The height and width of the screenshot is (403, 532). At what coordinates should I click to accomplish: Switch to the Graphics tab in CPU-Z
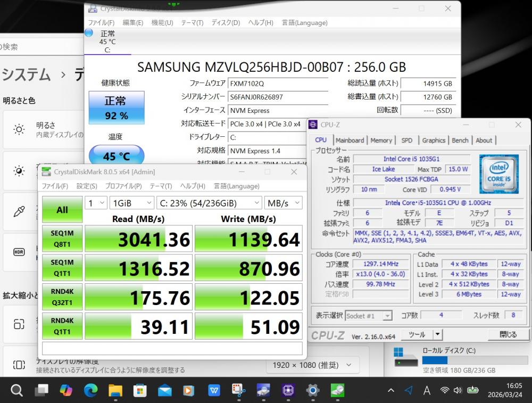(x=434, y=140)
